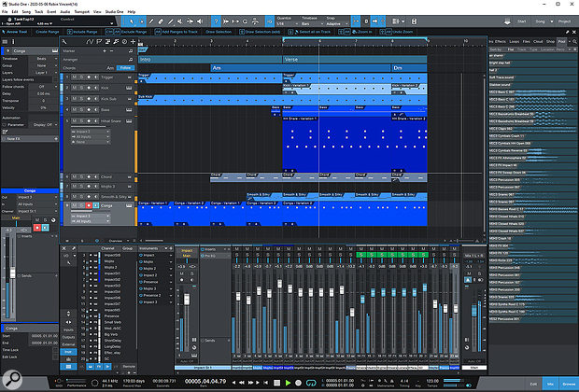
Task: Click the question mark help icon
Action: (x=216, y=21)
